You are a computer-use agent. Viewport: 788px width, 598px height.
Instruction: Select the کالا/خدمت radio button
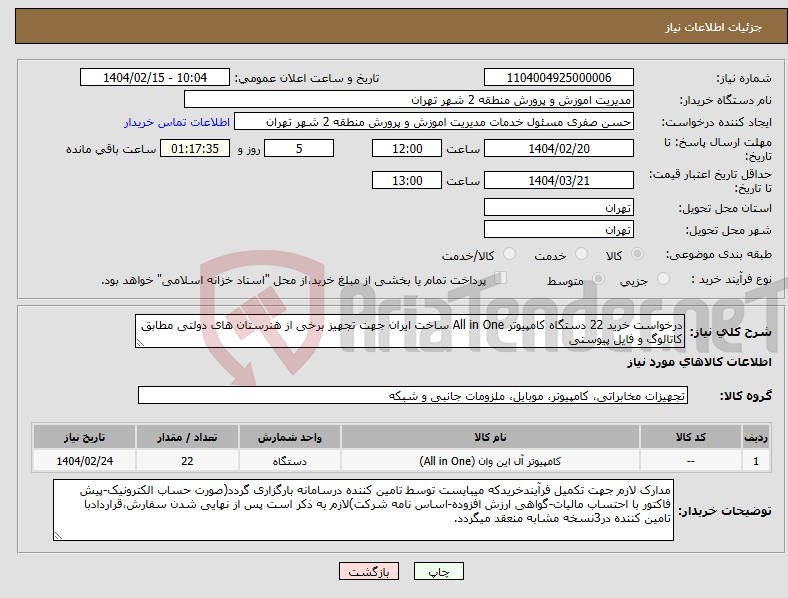pyautogui.click(x=509, y=254)
